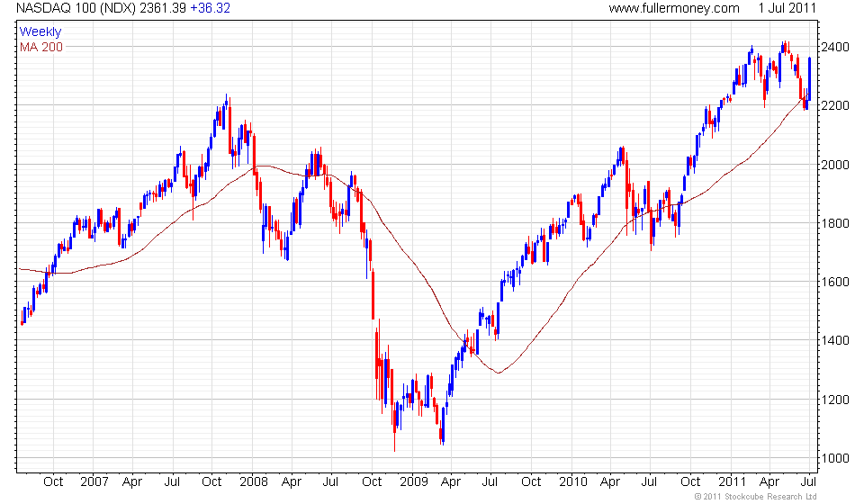
Task: Click the +36.32 change value
Action: coord(210,8)
